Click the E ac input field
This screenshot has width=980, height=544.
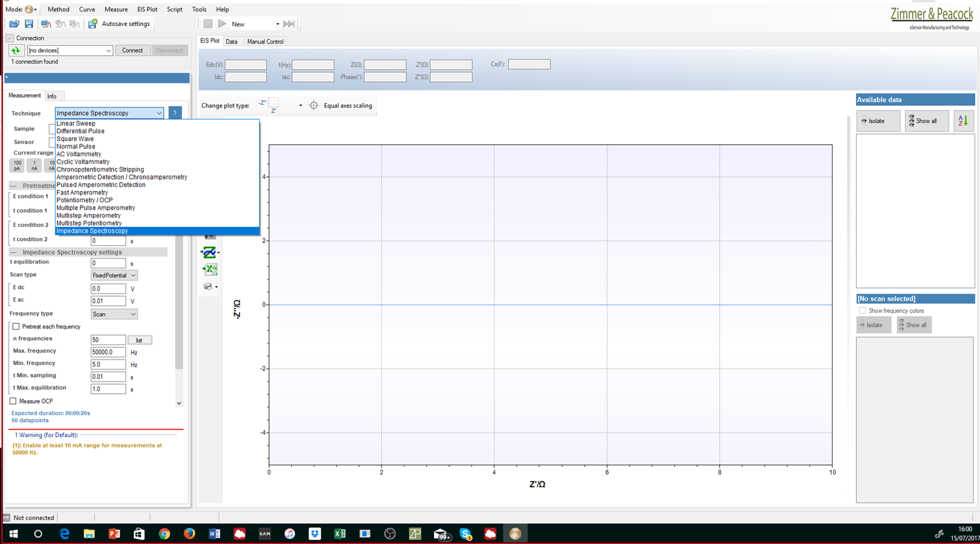pyautogui.click(x=108, y=301)
